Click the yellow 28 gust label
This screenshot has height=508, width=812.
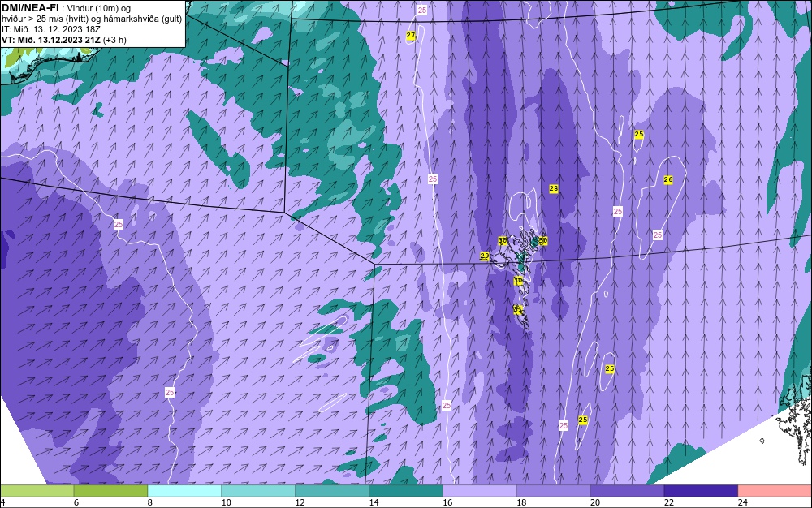click(x=554, y=188)
